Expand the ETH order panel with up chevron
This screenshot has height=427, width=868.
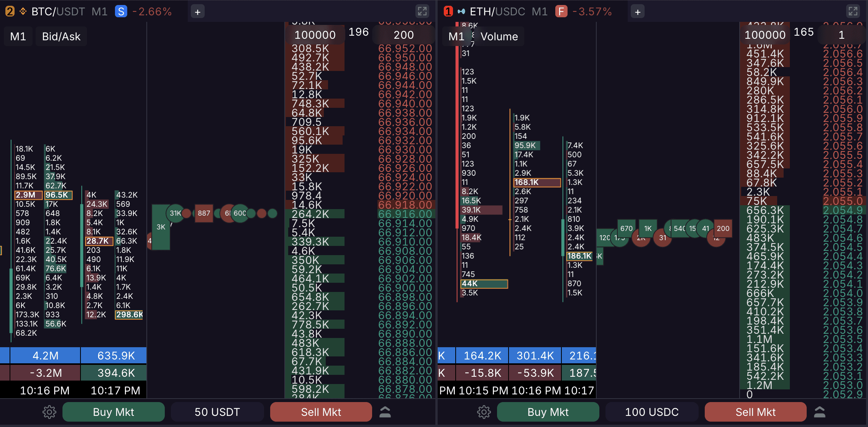click(819, 412)
